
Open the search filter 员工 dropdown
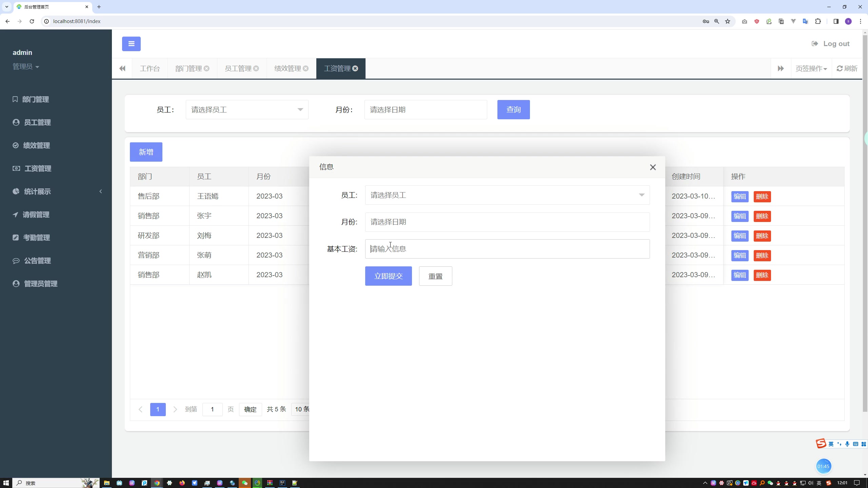(x=247, y=109)
